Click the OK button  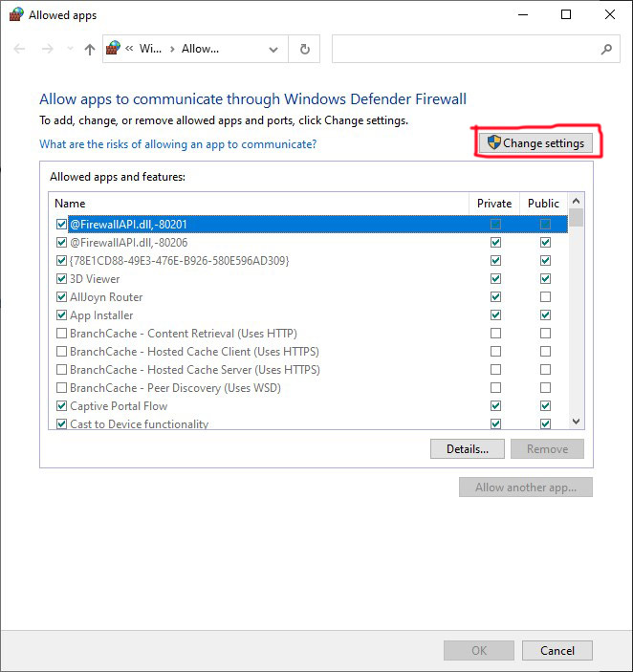coord(479,651)
